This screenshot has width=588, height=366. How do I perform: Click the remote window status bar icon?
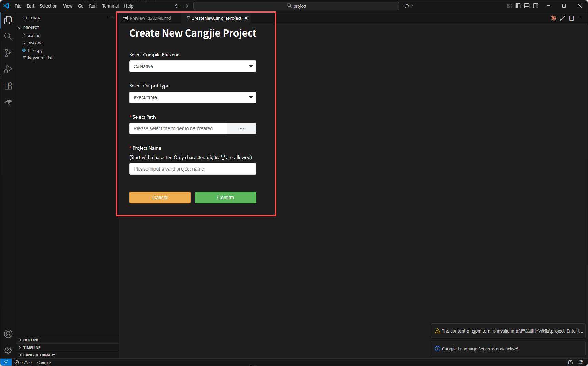tap(6, 362)
